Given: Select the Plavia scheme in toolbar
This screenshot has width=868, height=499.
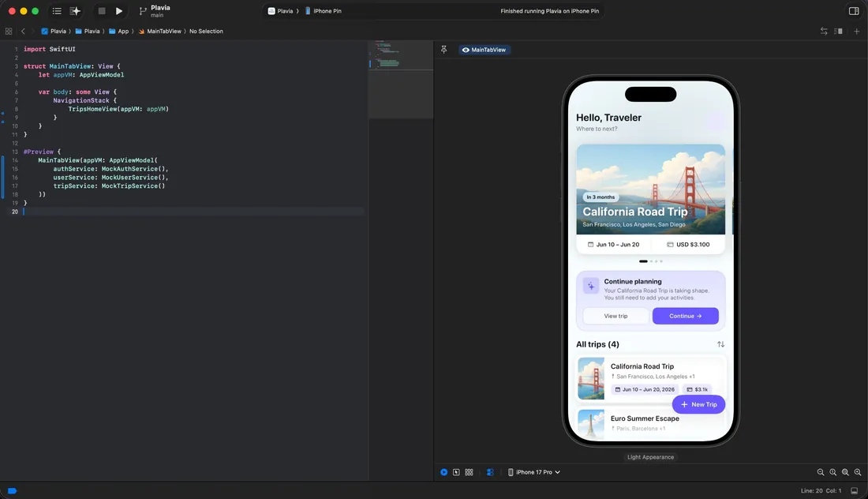Looking at the screenshot, I should click(x=280, y=11).
